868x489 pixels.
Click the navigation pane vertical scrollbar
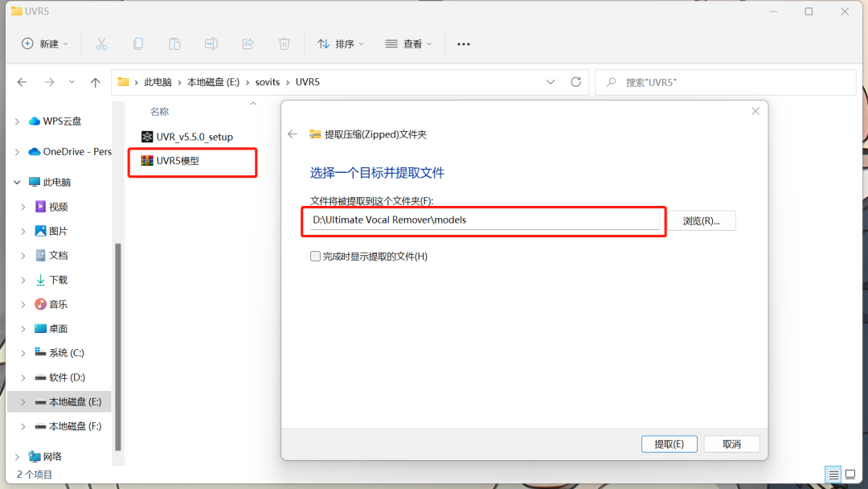(117, 346)
